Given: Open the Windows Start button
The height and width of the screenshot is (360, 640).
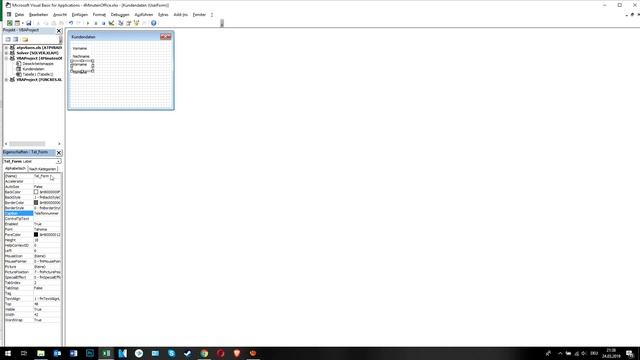Looking at the screenshot, I should [x=8, y=353].
